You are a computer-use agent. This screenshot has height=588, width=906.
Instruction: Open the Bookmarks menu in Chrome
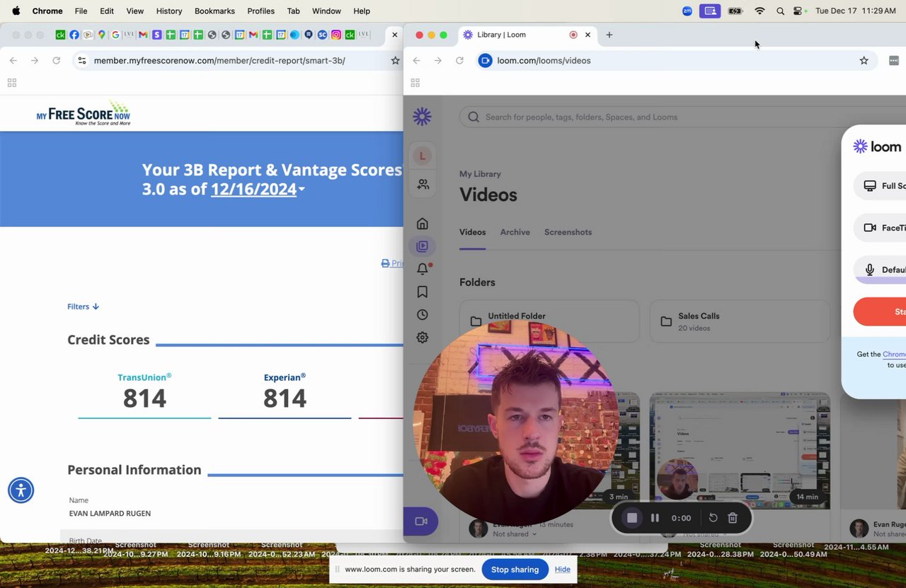pyautogui.click(x=214, y=11)
